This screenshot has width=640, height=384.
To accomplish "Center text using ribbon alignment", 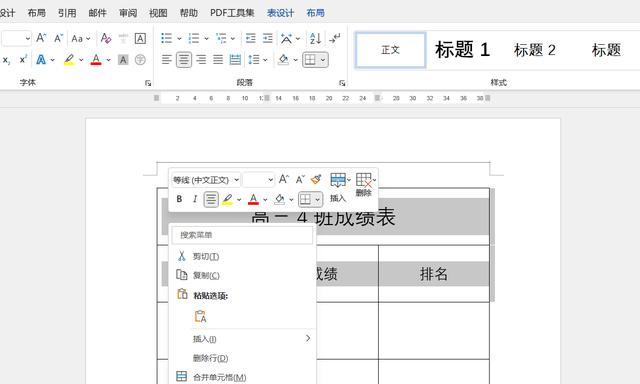I will pos(184,60).
